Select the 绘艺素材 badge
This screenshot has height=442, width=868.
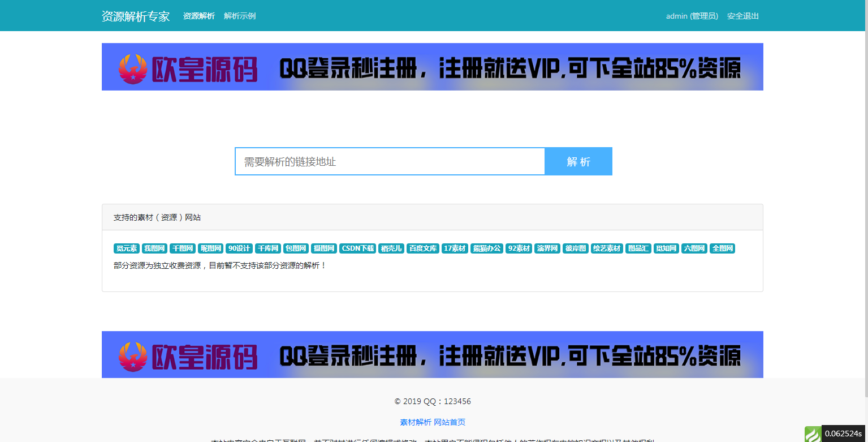pos(607,248)
